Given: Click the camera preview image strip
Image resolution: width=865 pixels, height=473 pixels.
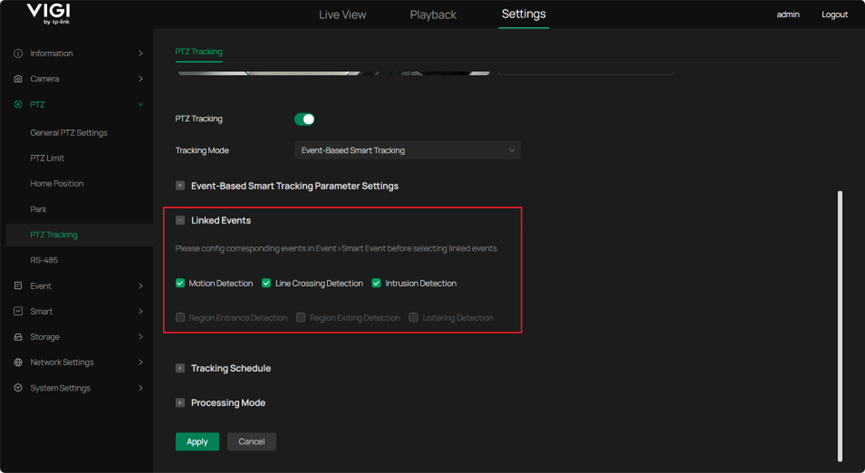Looking at the screenshot, I should click(333, 73).
